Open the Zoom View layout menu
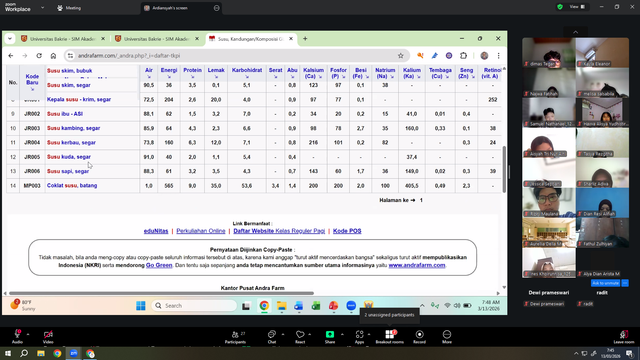Screen dimensions: 640x360 (578, 7)
